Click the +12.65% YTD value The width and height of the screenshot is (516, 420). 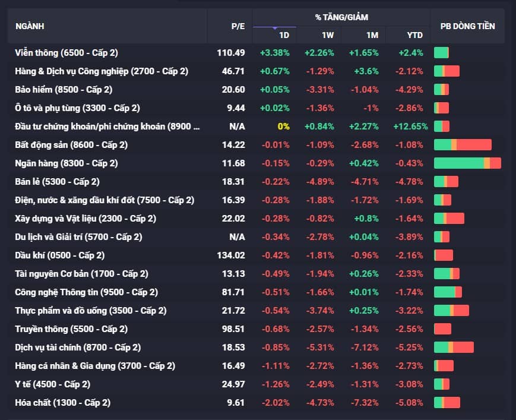410,127
